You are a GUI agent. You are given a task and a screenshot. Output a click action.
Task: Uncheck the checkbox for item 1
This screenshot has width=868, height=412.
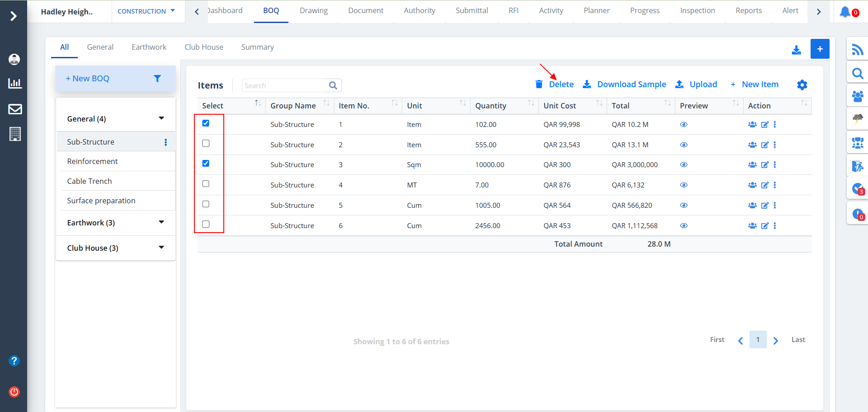tap(206, 123)
